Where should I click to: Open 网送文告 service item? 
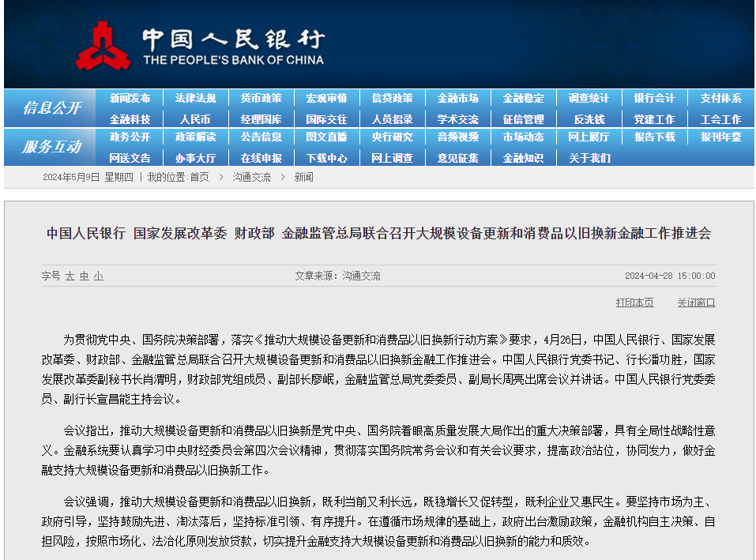coord(130,158)
